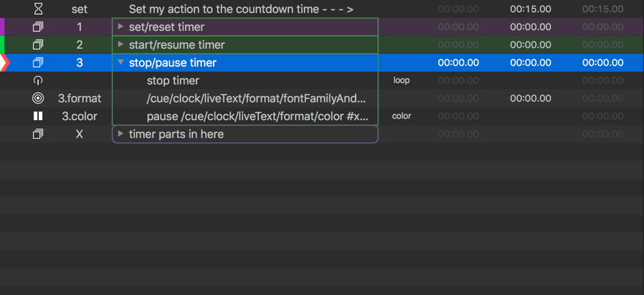Expand the start/resume timer group
This screenshot has height=295, width=644.
point(120,45)
